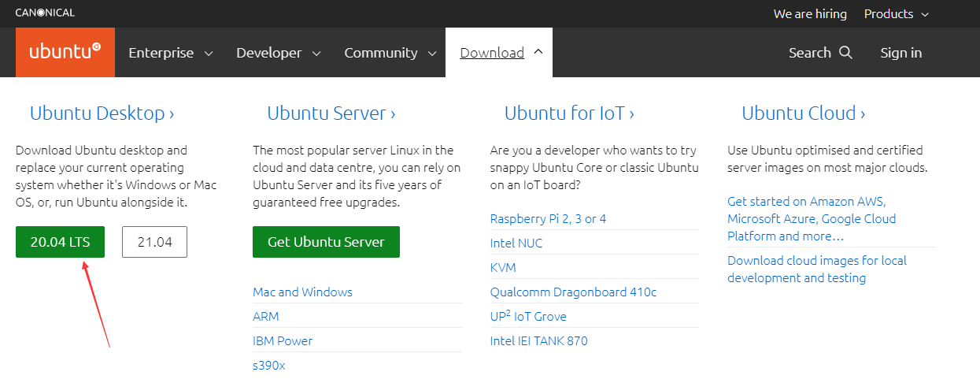
Task: Click Get Ubuntu Server button
Action: point(326,242)
